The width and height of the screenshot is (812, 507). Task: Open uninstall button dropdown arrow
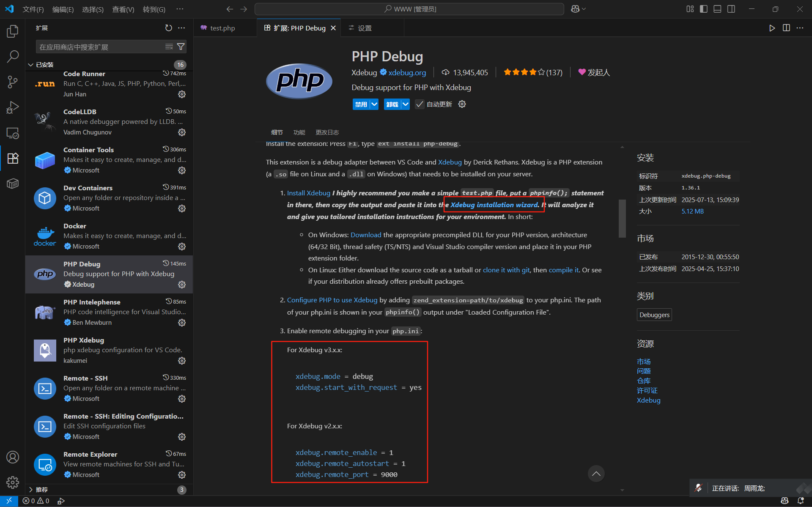pos(406,104)
